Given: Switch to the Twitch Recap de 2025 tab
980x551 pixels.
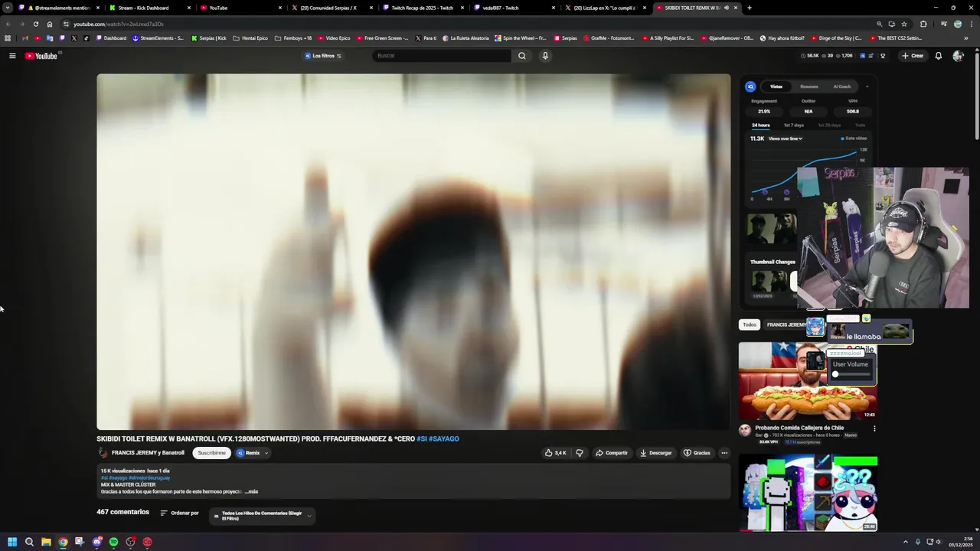Looking at the screenshot, I should 422,8.
